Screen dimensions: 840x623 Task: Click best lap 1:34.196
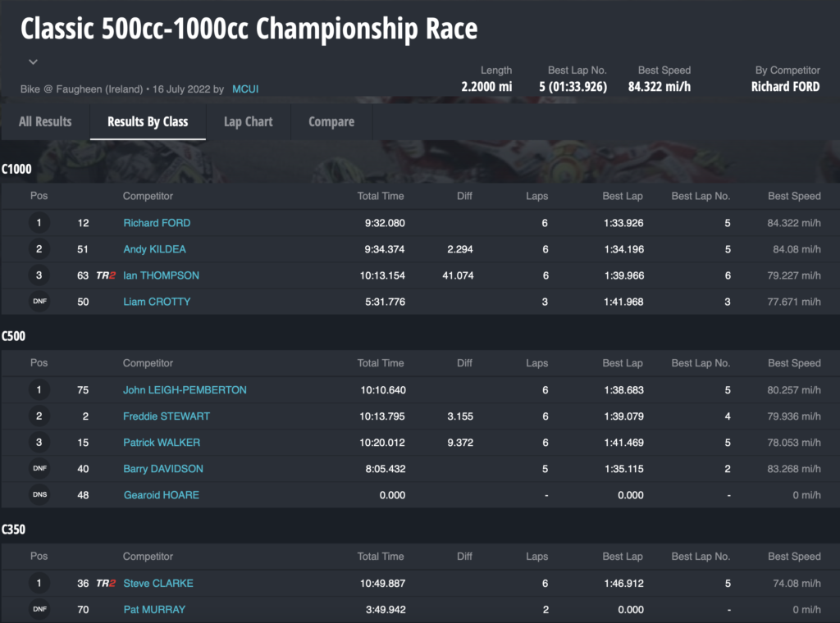tap(624, 249)
